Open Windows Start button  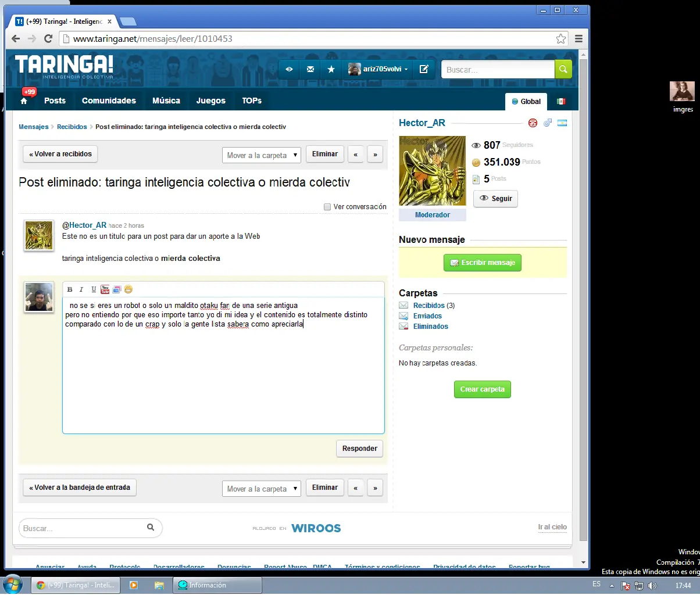point(12,585)
